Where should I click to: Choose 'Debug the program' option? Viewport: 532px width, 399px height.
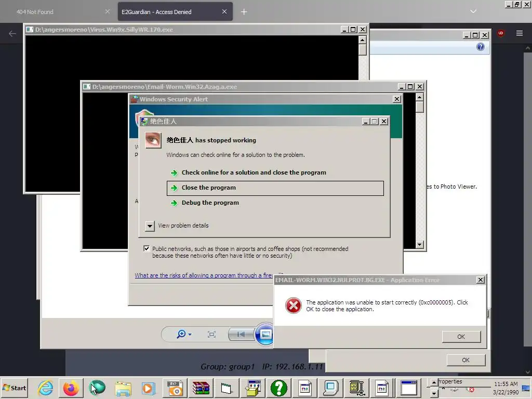coord(210,203)
